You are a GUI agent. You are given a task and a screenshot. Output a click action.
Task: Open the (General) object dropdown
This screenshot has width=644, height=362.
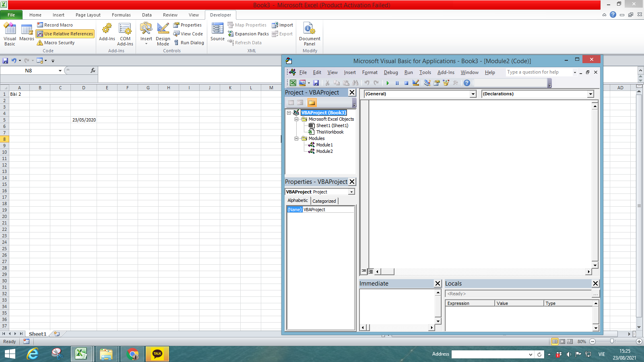473,94
